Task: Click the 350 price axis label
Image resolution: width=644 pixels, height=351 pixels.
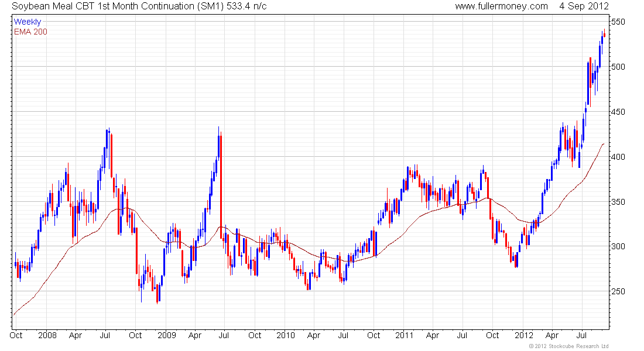Action: click(618, 202)
